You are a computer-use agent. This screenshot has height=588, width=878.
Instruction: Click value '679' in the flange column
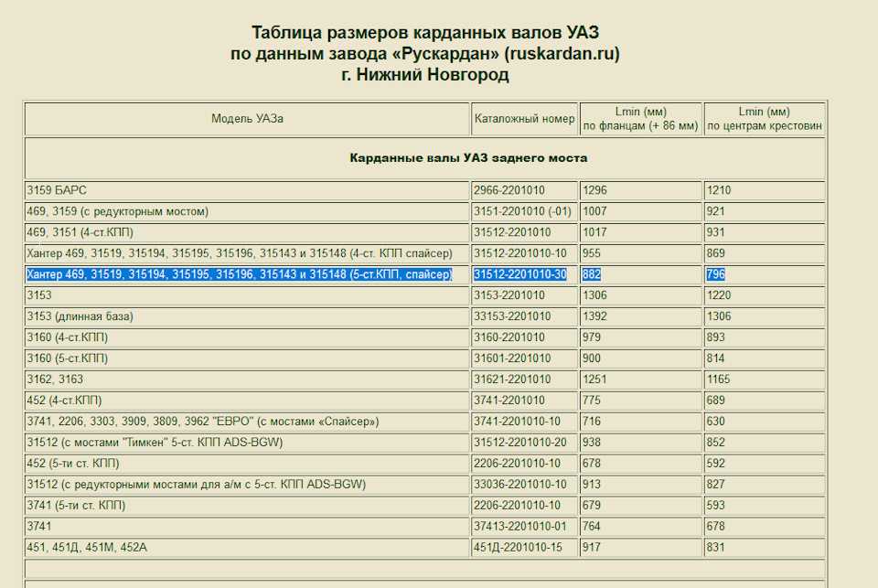pyautogui.click(x=592, y=506)
